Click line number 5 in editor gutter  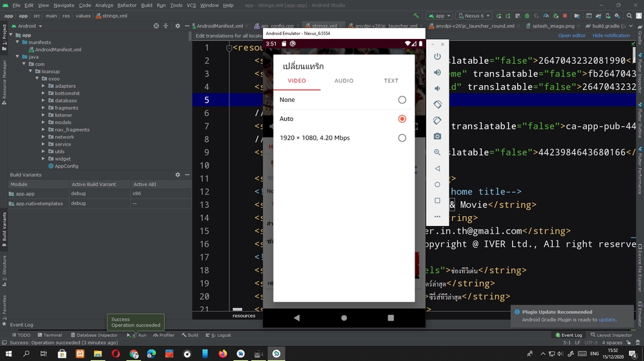pyautogui.click(x=207, y=100)
